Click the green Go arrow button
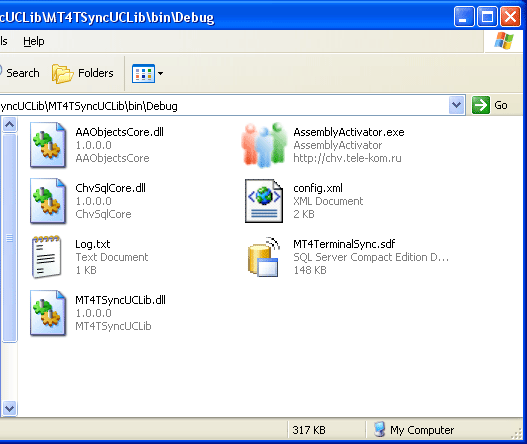Image resolution: width=527 pixels, height=444 pixels. tap(481, 105)
